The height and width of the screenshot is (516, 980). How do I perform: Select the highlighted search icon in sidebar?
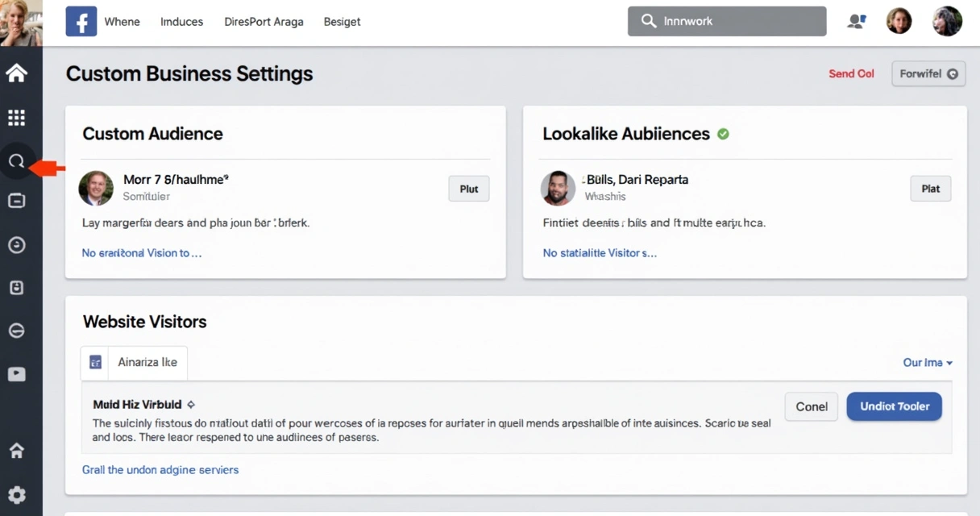click(16, 161)
